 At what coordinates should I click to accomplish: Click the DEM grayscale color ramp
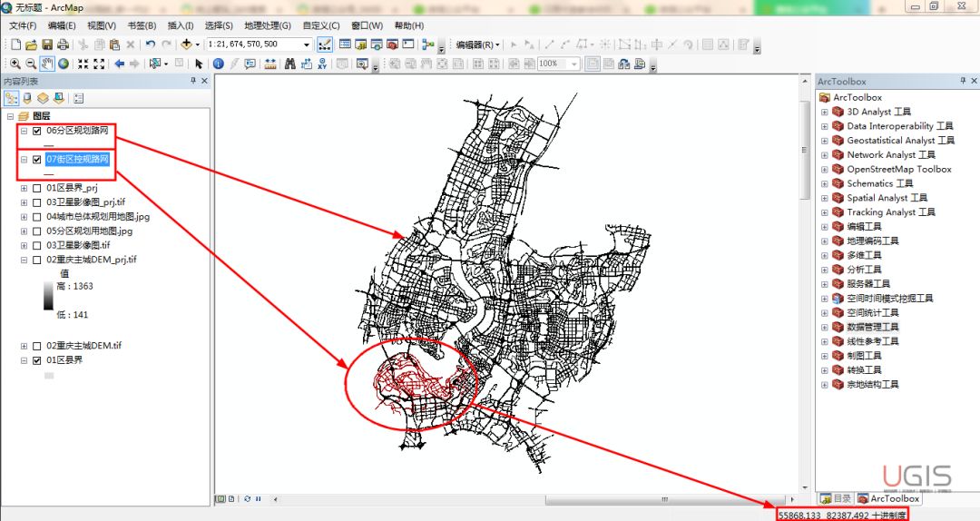point(48,296)
